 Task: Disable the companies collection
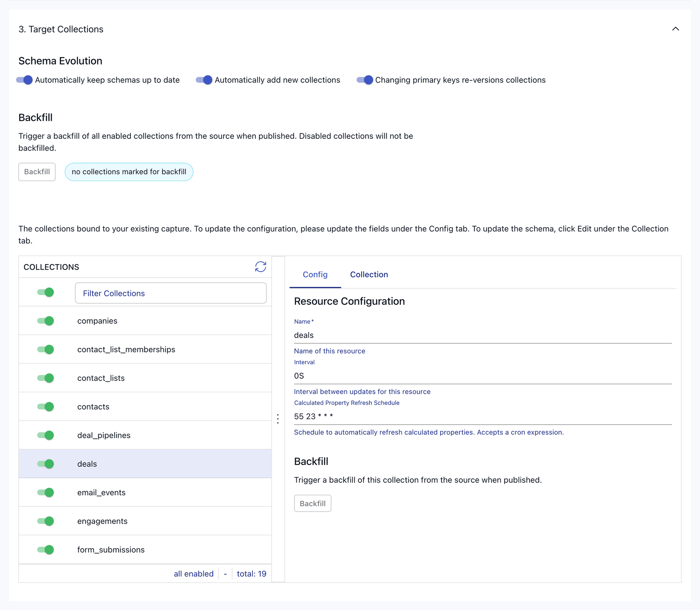46,321
